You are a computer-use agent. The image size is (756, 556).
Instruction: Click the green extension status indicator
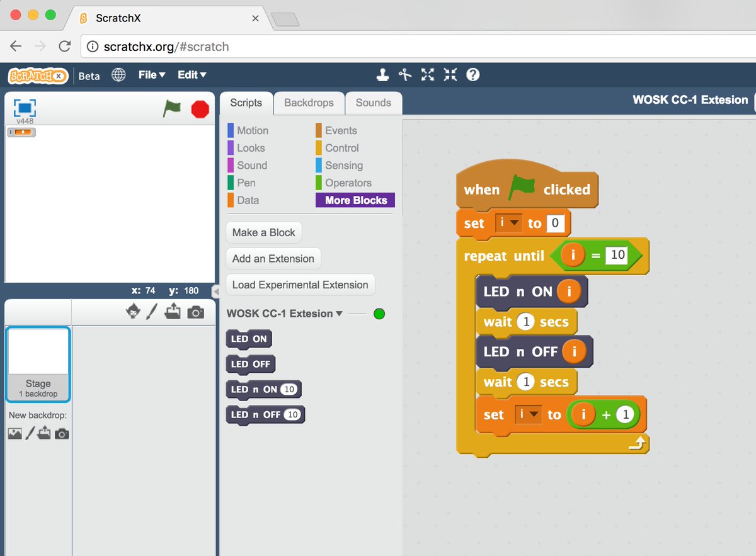(x=379, y=314)
